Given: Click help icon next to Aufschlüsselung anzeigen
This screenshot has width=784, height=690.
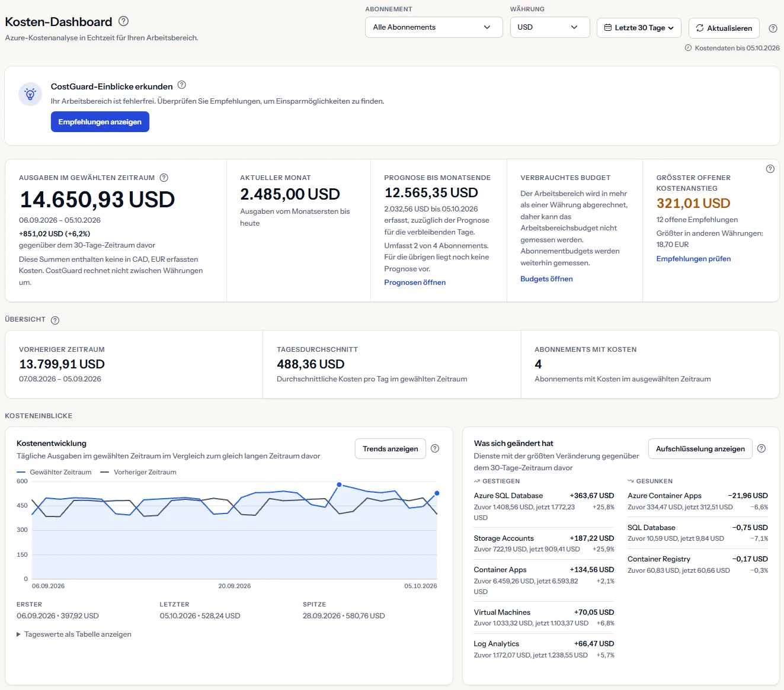Looking at the screenshot, I should pos(761,448).
